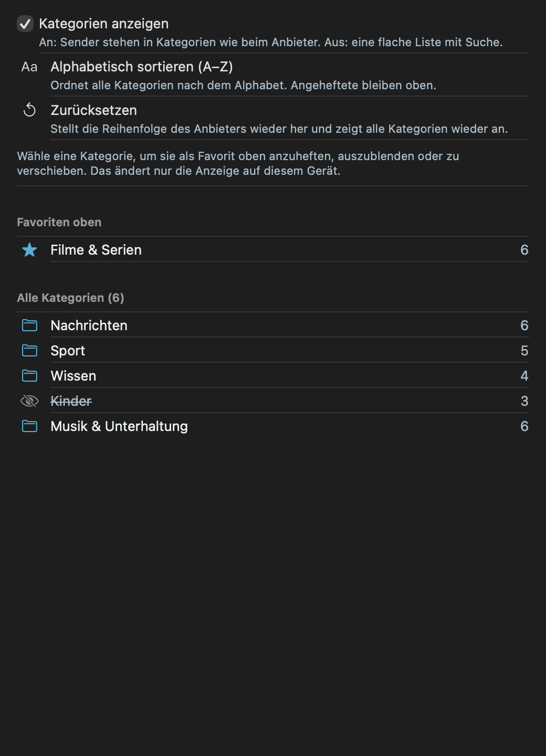Image resolution: width=546 pixels, height=756 pixels.
Task: Click the description under Alphabetisch sortieren
Action: pos(243,85)
